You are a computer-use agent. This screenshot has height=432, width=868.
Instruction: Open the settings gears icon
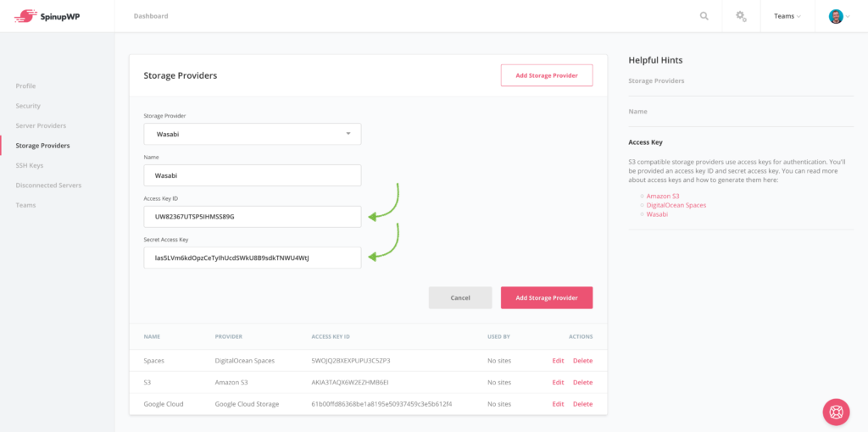741,16
